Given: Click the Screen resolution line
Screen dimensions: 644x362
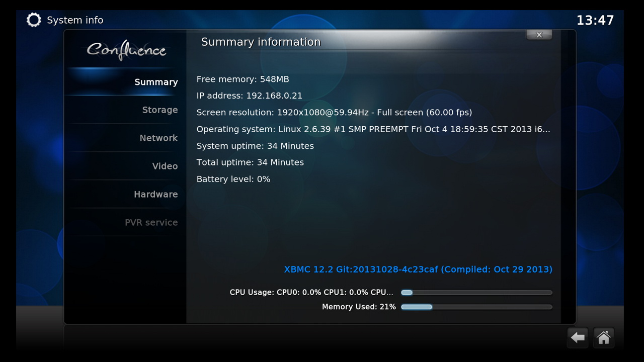Looking at the screenshot, I should pos(334,113).
